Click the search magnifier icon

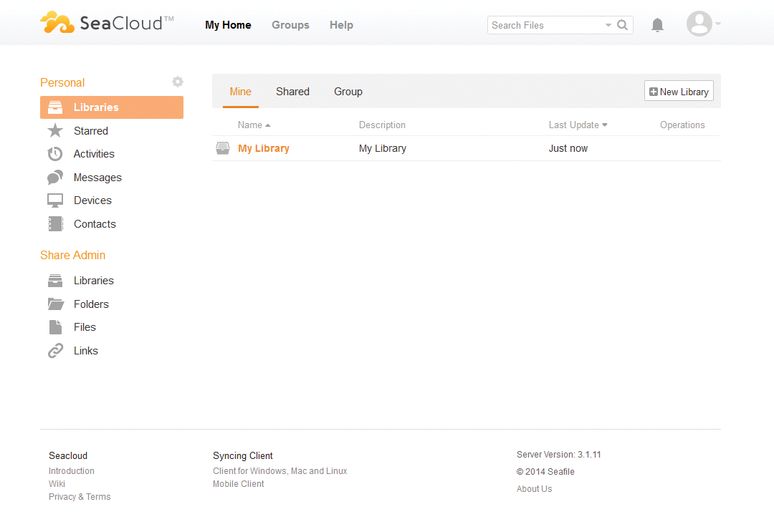click(x=622, y=25)
